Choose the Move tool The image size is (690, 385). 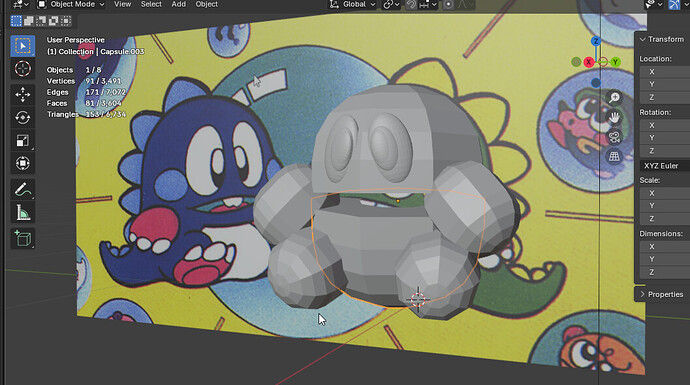pos(22,95)
